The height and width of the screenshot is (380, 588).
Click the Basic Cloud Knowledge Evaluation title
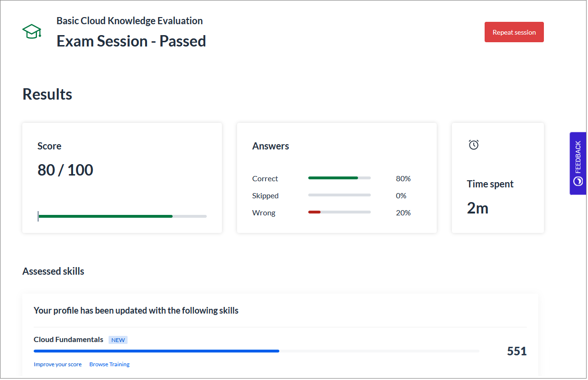click(x=129, y=21)
